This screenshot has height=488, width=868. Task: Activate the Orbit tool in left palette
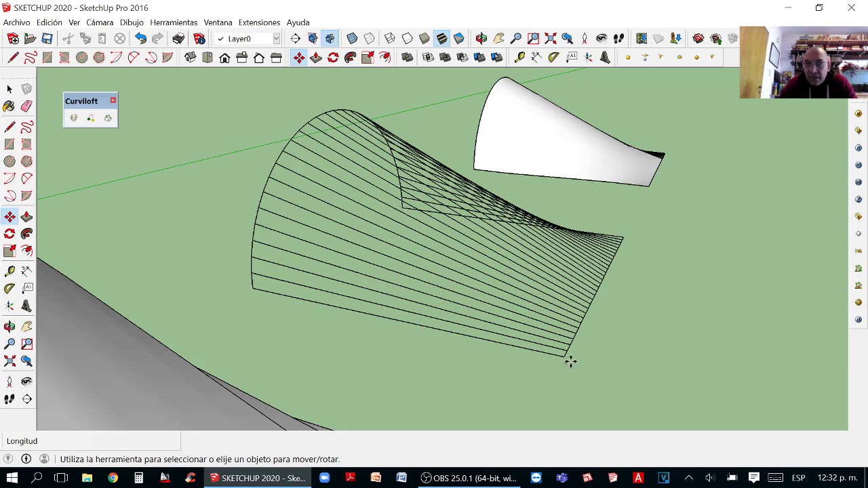click(x=9, y=327)
